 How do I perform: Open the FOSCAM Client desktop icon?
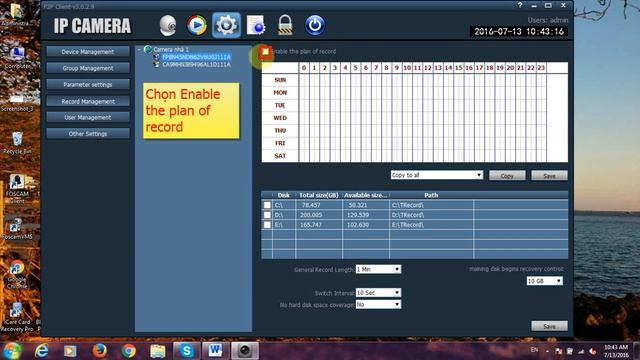[17, 189]
